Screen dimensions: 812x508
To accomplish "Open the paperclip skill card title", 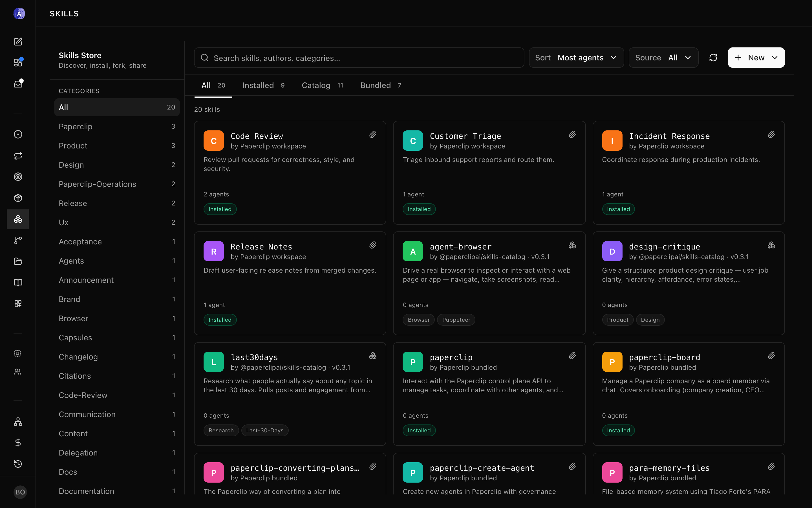I will pos(451,357).
